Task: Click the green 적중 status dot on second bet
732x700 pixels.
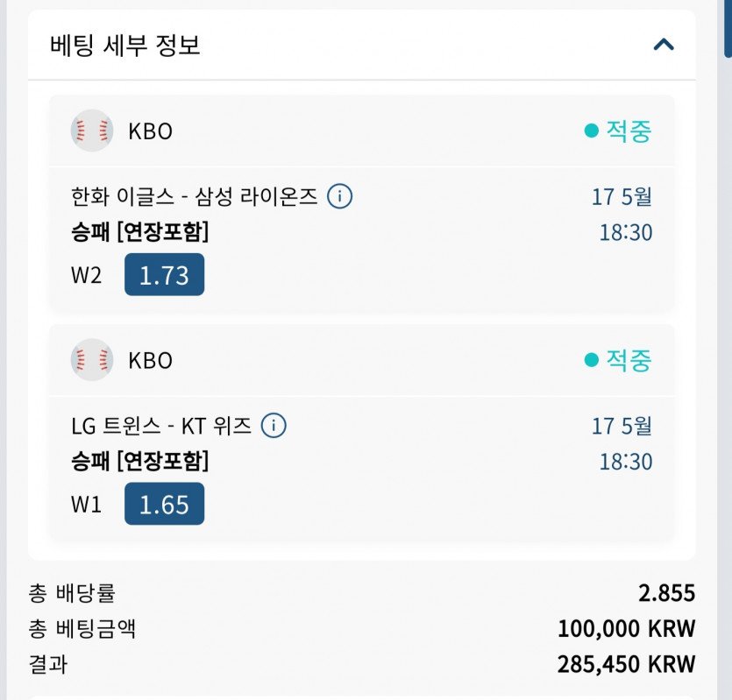Action: 591,360
